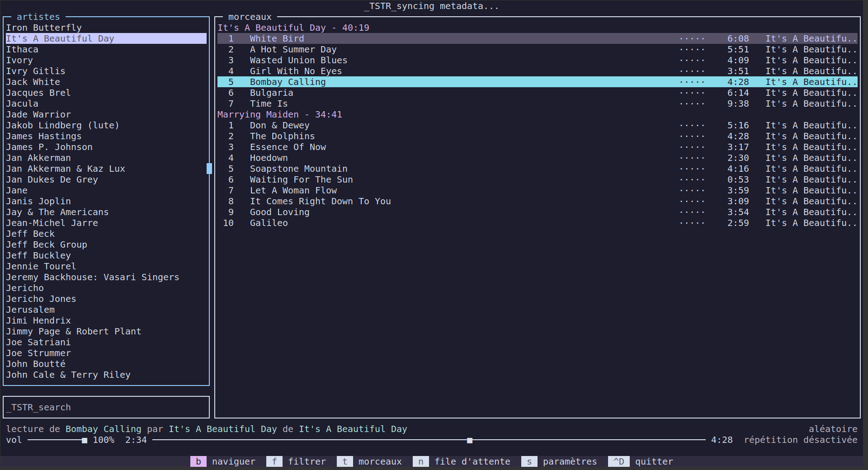Collapse the Marrying Maiden album header
The image size is (868, 470).
click(279, 115)
